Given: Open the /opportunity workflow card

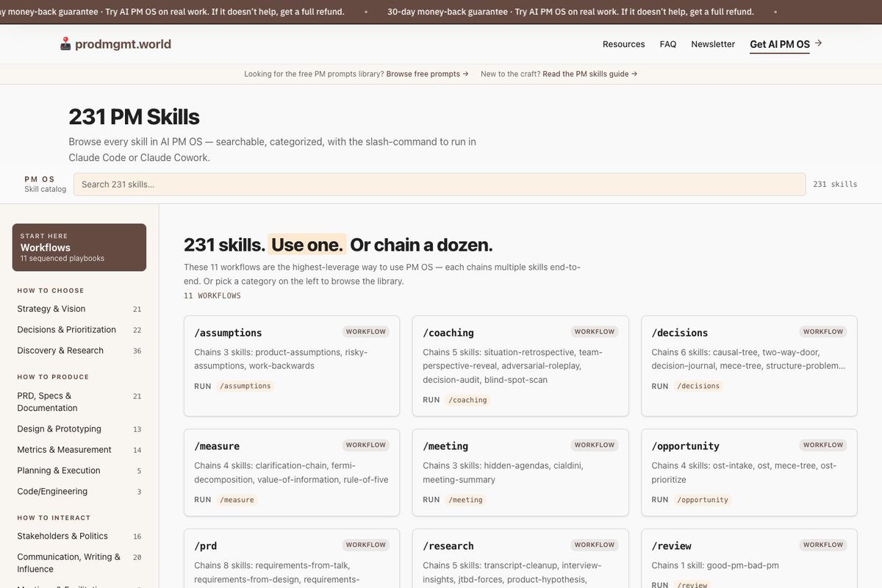Looking at the screenshot, I should (x=749, y=473).
